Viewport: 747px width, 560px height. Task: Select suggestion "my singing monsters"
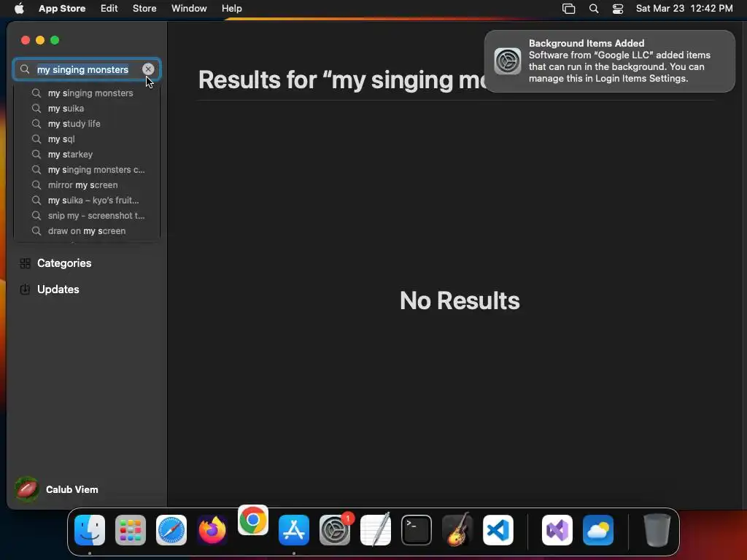(87, 93)
